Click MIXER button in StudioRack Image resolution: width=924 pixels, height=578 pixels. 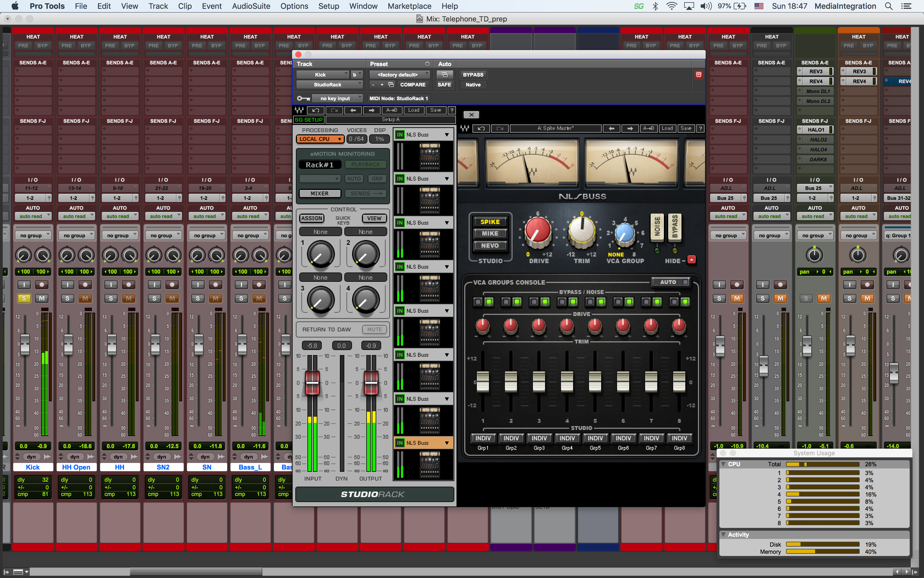pos(320,193)
